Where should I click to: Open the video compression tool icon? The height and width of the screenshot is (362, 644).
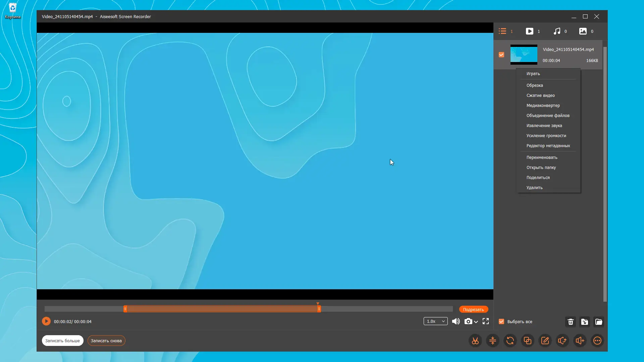pos(493,341)
